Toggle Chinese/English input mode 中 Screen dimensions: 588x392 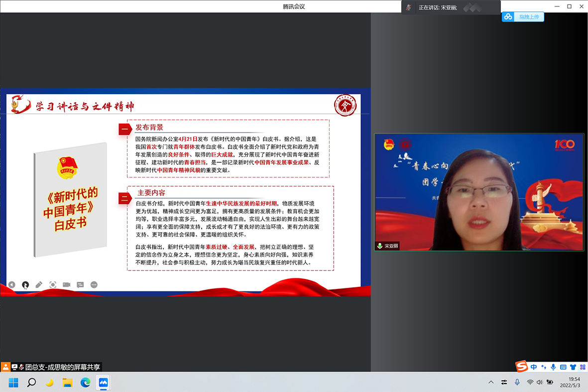(x=534, y=367)
